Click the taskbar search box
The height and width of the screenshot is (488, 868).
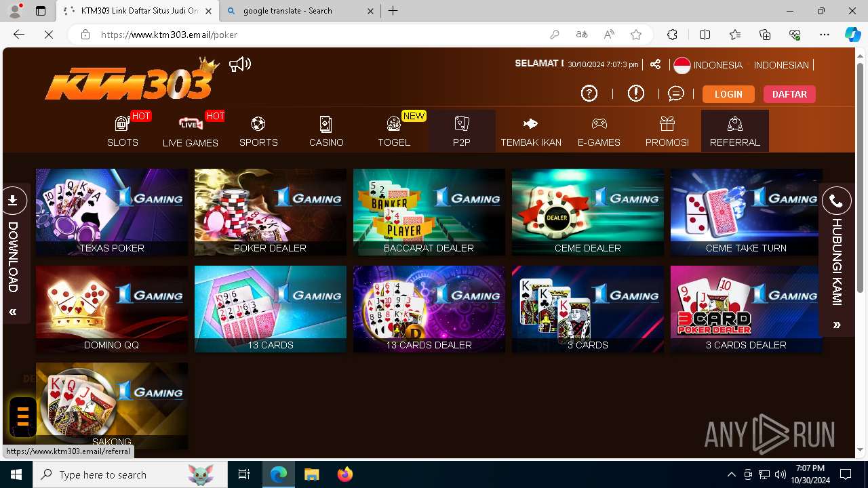click(130, 474)
